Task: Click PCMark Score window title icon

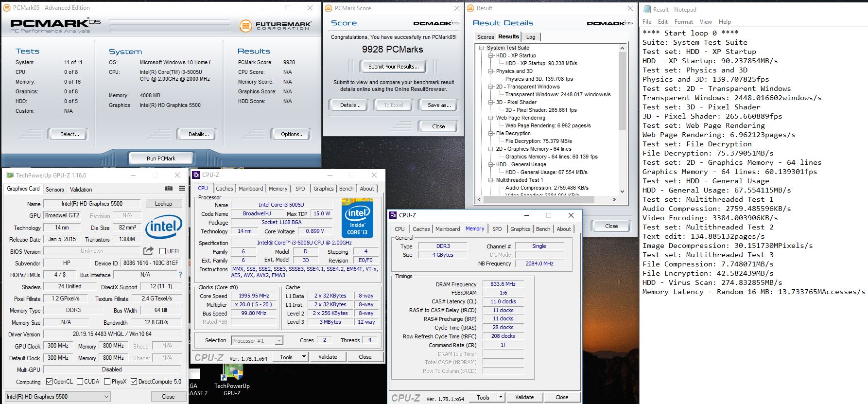Action: click(x=329, y=8)
